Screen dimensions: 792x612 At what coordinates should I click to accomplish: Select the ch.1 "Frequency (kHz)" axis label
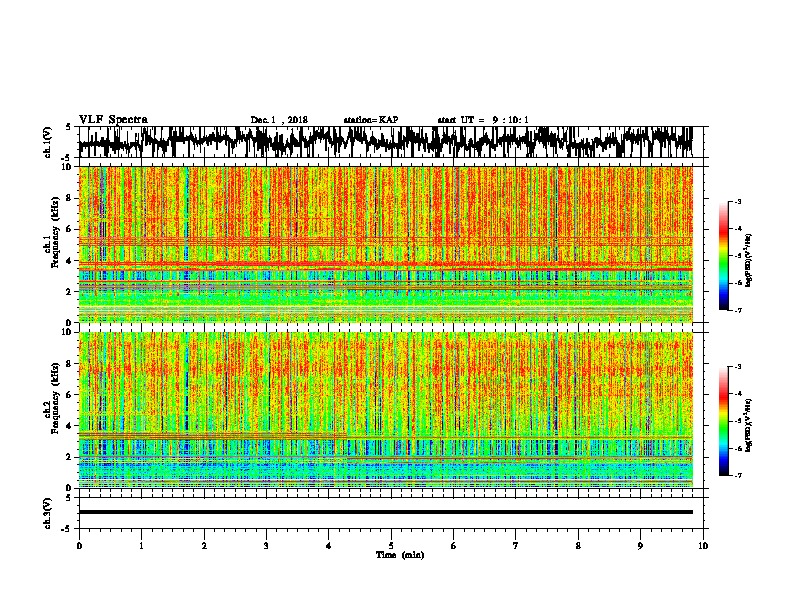click(55, 232)
